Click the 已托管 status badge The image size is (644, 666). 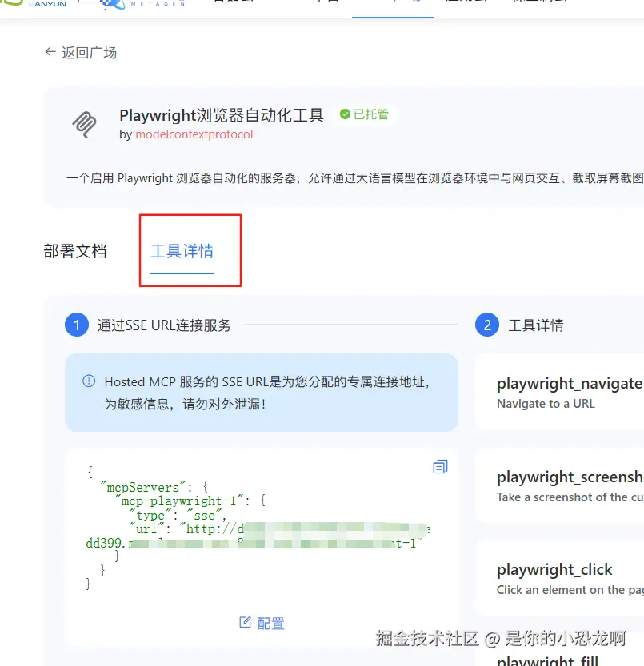364,114
